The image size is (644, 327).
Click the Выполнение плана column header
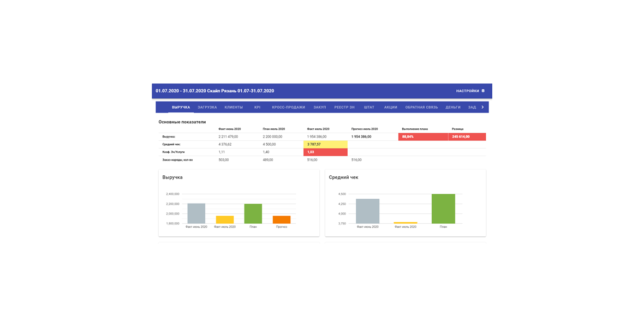point(415,129)
